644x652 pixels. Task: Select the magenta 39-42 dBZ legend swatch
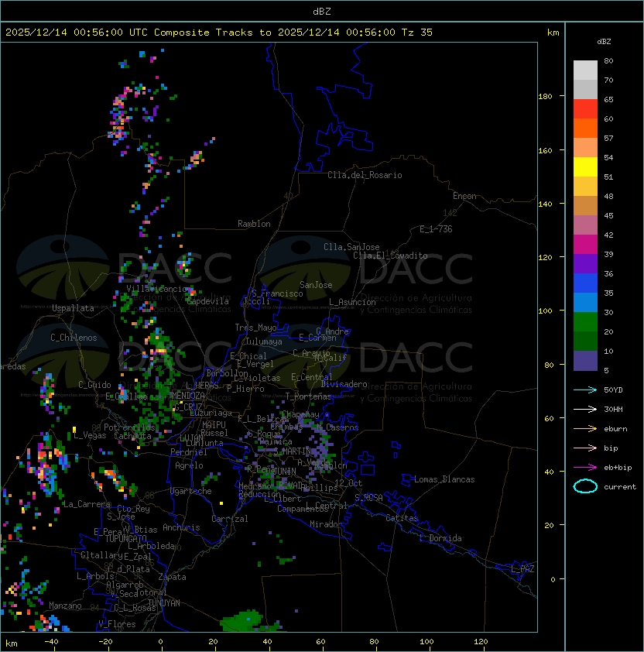click(585, 245)
